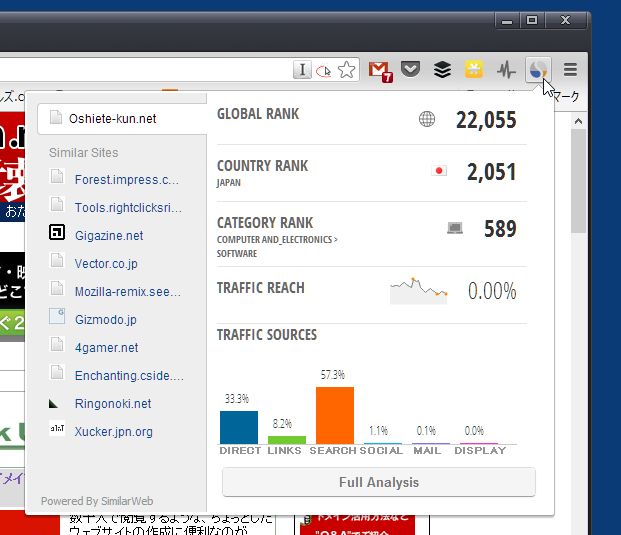Click the category rank value 589
This screenshot has height=535, width=621.
click(500, 229)
